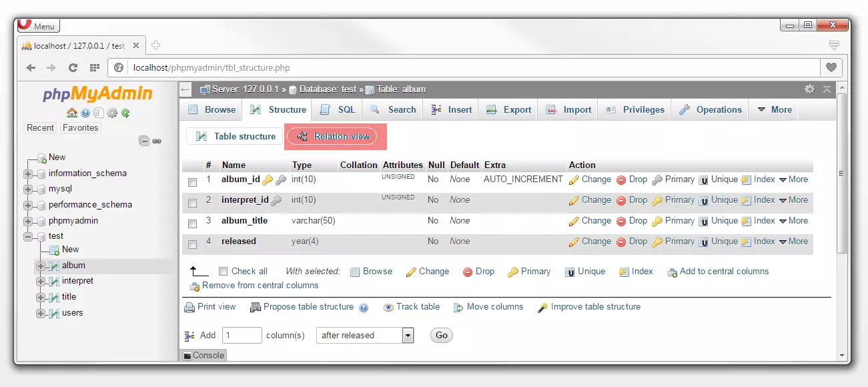
Task: Click the Track table link
Action: click(412, 308)
